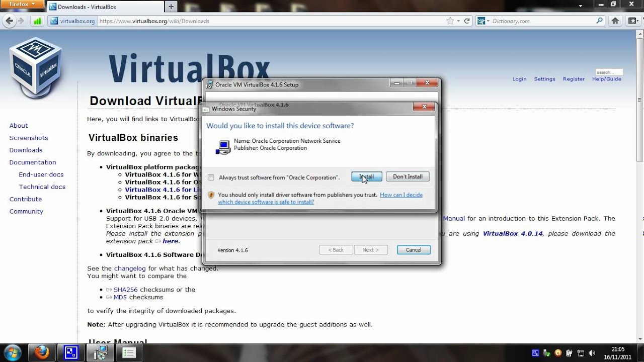Open the Documentation sidebar link
Viewport: 644px width, 362px height.
[x=33, y=162]
